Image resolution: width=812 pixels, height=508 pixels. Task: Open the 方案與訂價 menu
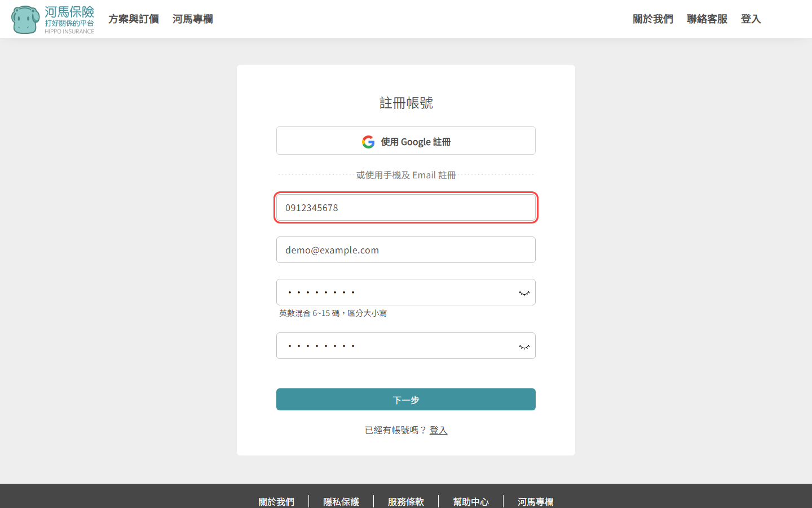(x=134, y=19)
